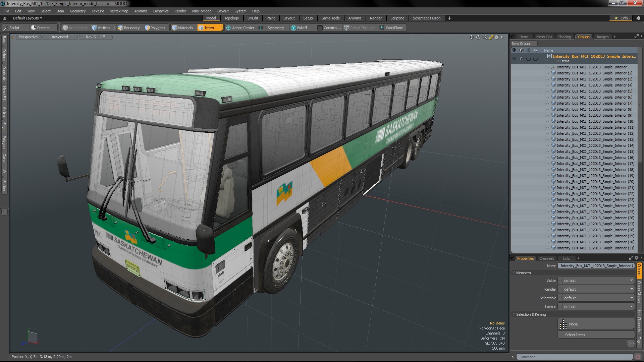Viewport: 644px width, 362px height.
Task: Maximize the 3D viewport with the expand icon
Action: tap(491, 37)
